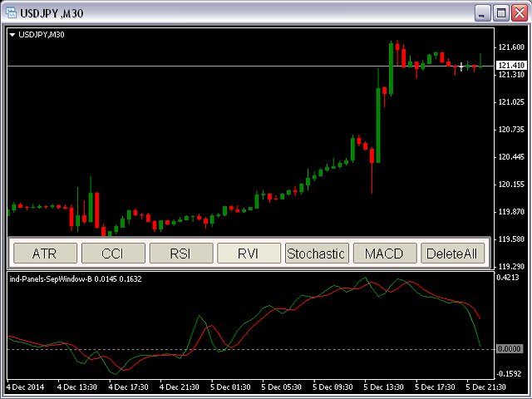
Task: Maximize the USDJPY chart window
Action: pos(501,12)
